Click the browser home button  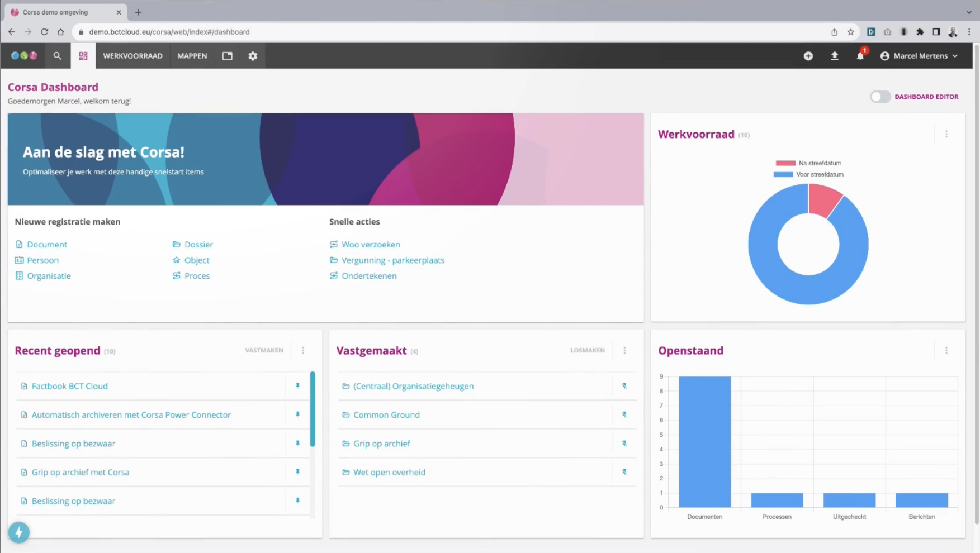point(60,32)
